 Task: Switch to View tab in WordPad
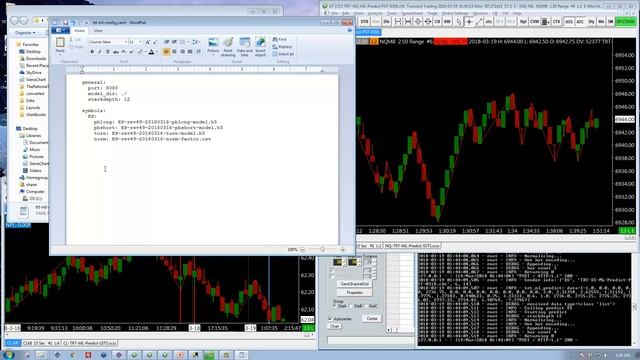[98, 31]
